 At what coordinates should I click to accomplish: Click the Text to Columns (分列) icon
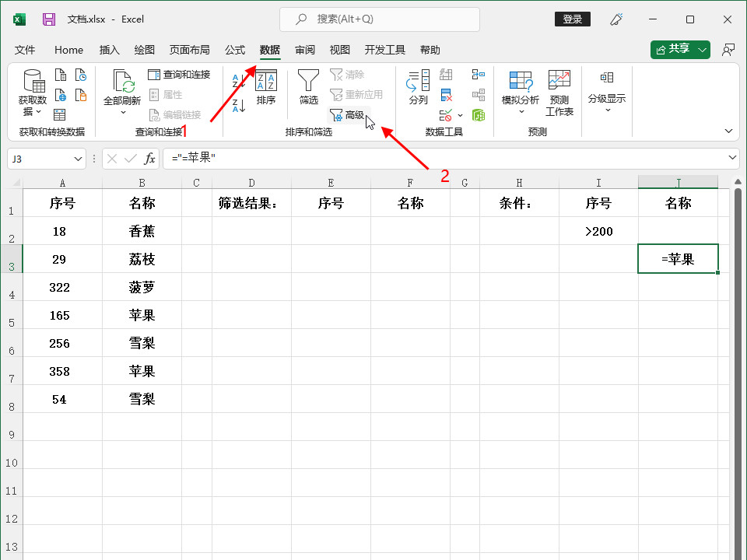(x=419, y=87)
